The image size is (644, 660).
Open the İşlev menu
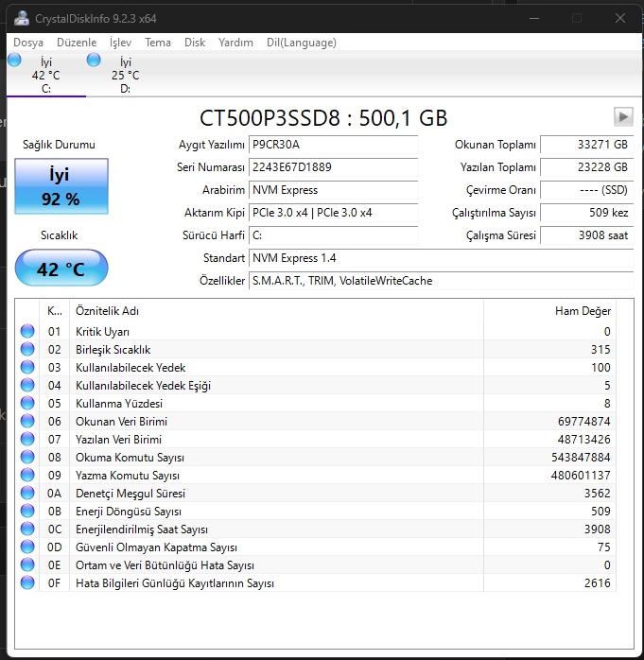(x=120, y=43)
